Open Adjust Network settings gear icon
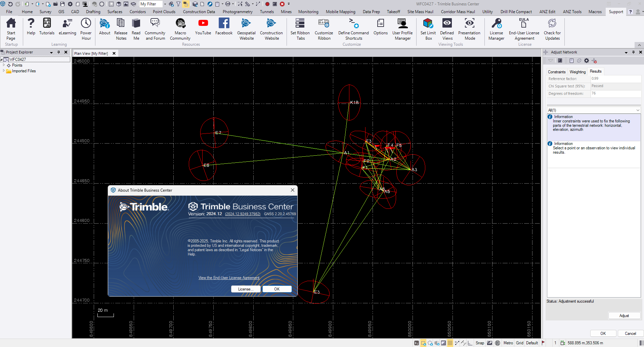Viewport: 644px width, 347px height. (x=587, y=61)
